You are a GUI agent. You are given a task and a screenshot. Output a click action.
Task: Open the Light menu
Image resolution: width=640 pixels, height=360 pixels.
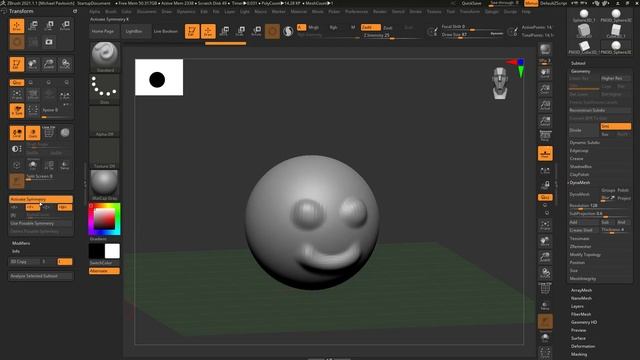pos(244,12)
